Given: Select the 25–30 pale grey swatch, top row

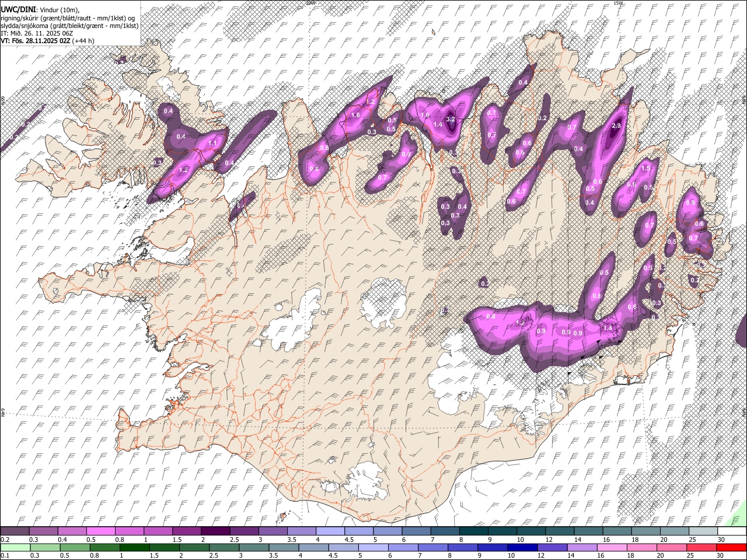Looking at the screenshot, I should tap(703, 531).
